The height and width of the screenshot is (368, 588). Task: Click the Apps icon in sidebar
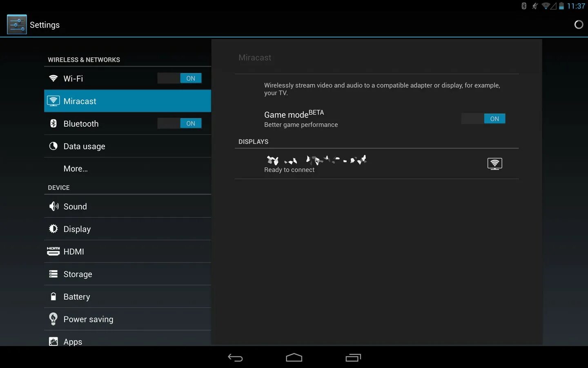tap(53, 341)
